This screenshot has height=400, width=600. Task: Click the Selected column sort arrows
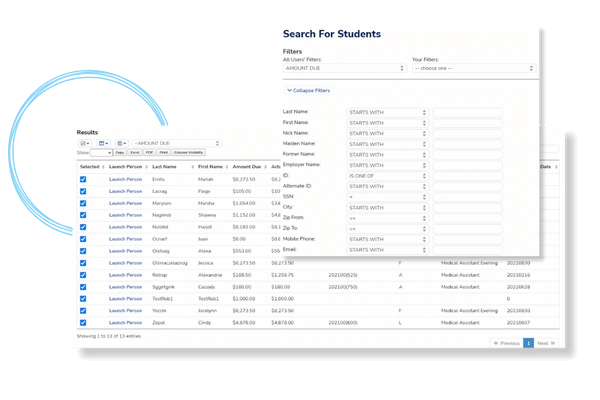pyautogui.click(x=103, y=167)
